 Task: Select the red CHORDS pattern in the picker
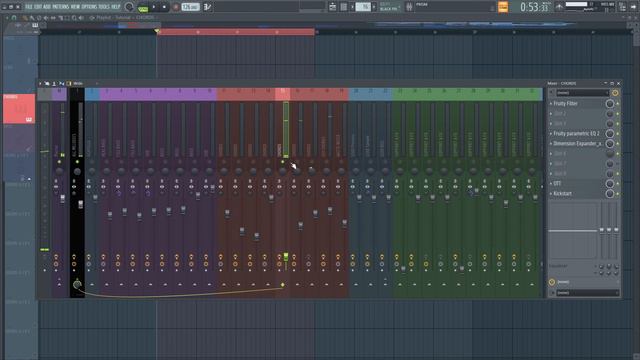[x=19, y=109]
